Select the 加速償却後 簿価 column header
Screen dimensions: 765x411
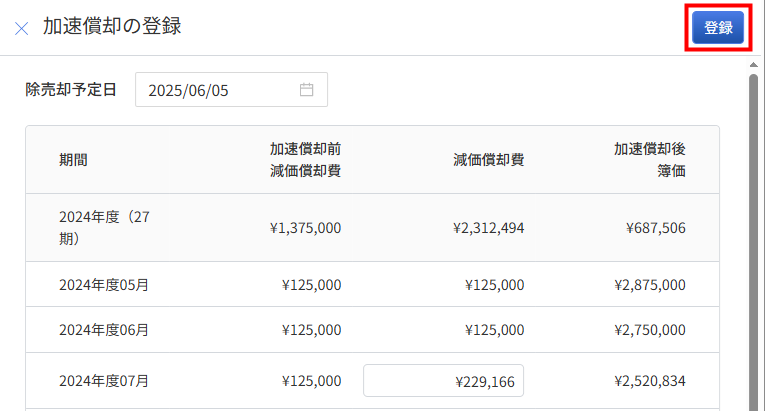(x=649, y=160)
